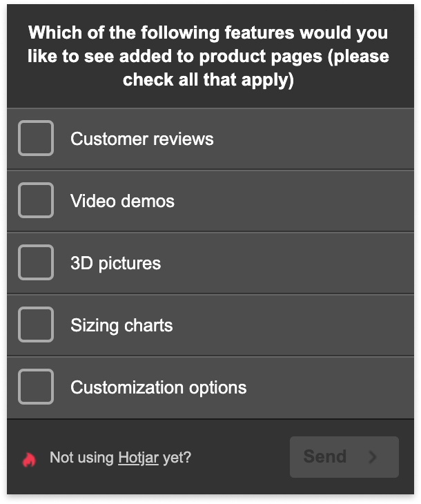Screen dimensions: 421x504
Task: Select the Sizing charts checkbox
Action: pyautogui.click(x=36, y=324)
